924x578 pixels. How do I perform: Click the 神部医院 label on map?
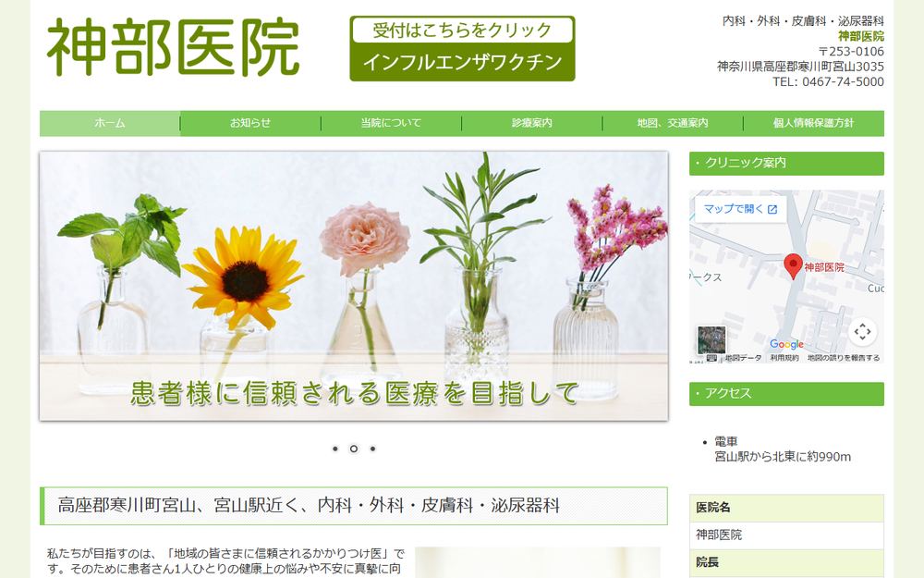[x=824, y=267]
